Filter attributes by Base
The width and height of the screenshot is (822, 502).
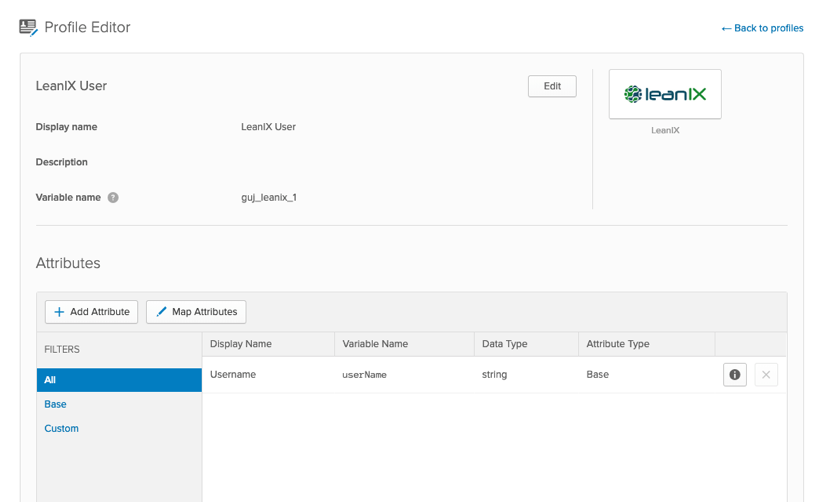tap(55, 404)
